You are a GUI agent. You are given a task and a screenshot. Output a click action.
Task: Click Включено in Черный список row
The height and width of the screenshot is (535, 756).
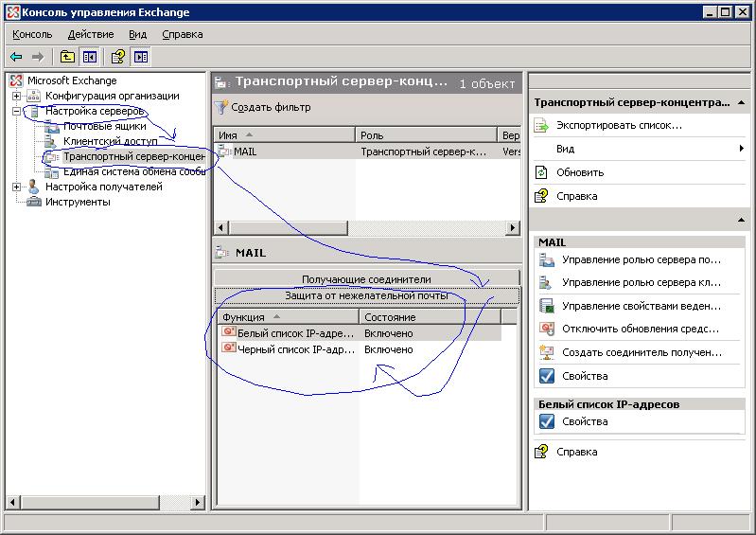click(389, 349)
